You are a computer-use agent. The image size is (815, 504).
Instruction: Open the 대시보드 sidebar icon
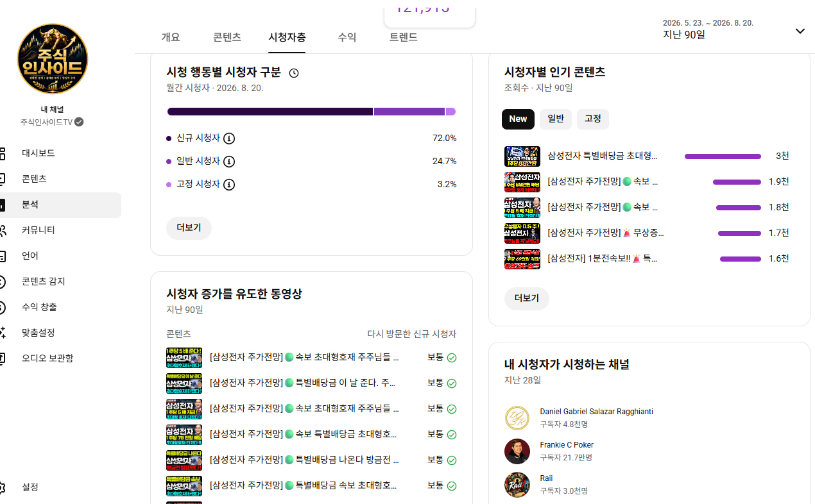tap(2, 153)
